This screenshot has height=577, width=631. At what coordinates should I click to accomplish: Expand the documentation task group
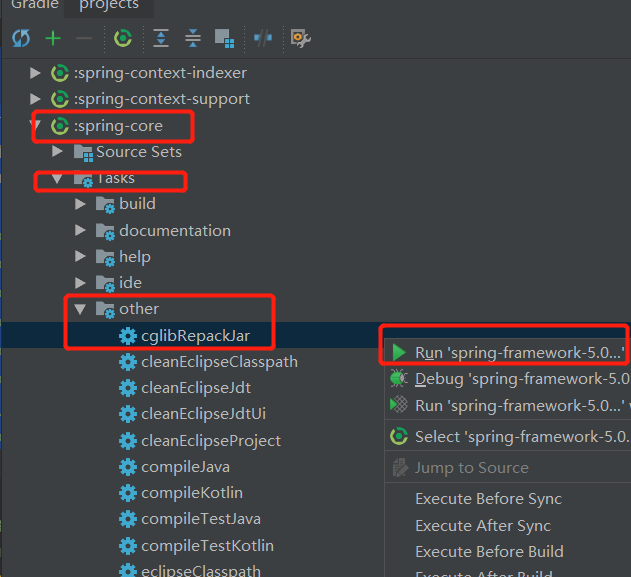[80, 231]
